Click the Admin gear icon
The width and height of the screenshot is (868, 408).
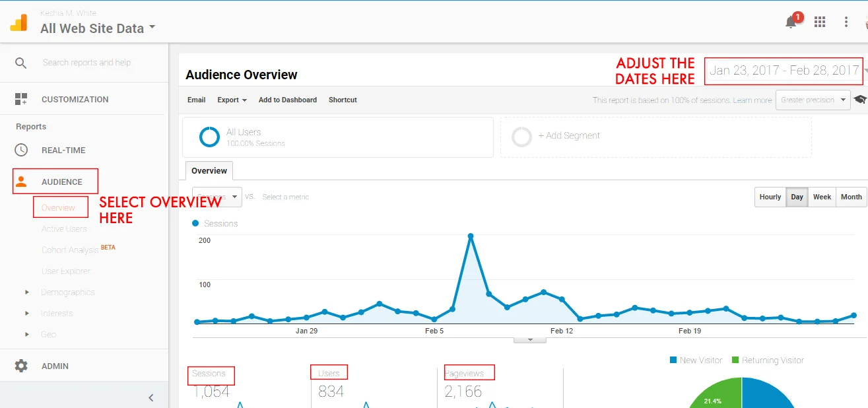tap(21, 366)
